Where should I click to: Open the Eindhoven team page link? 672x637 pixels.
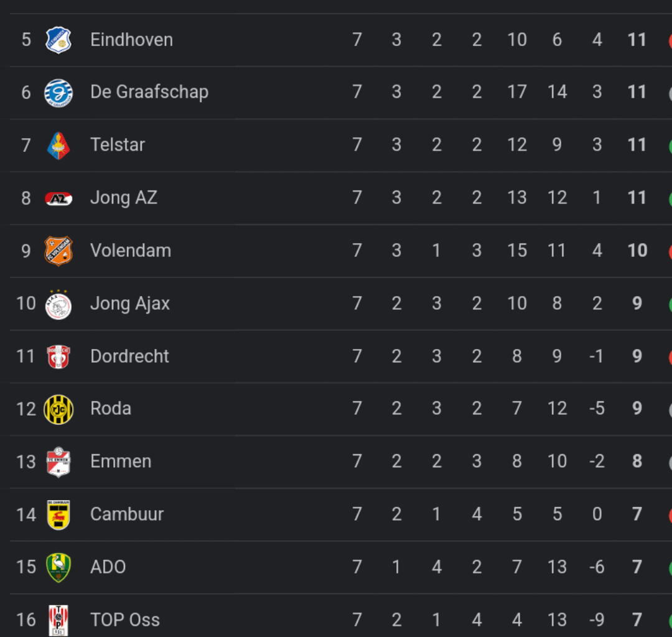click(131, 40)
